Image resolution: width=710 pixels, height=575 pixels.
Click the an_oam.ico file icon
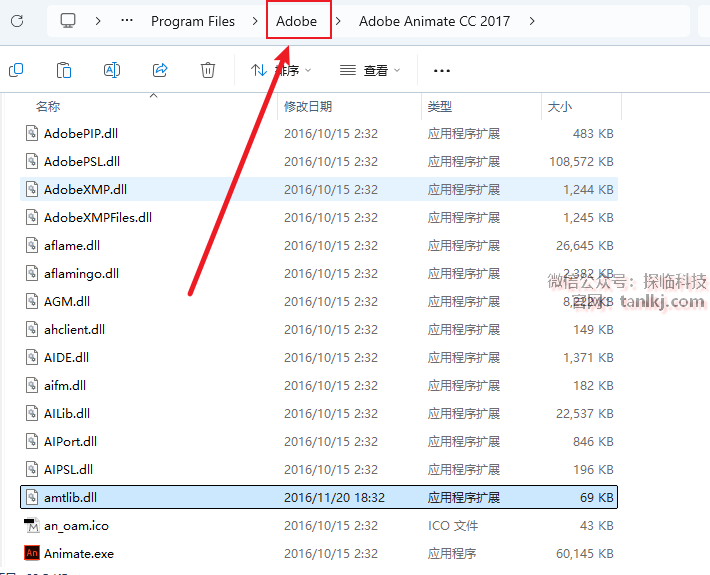pos(32,525)
